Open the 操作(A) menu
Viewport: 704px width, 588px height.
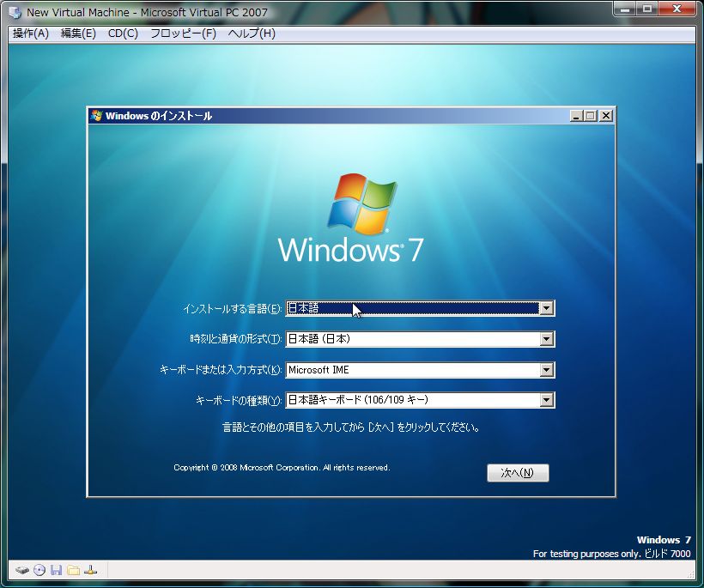coord(31,33)
